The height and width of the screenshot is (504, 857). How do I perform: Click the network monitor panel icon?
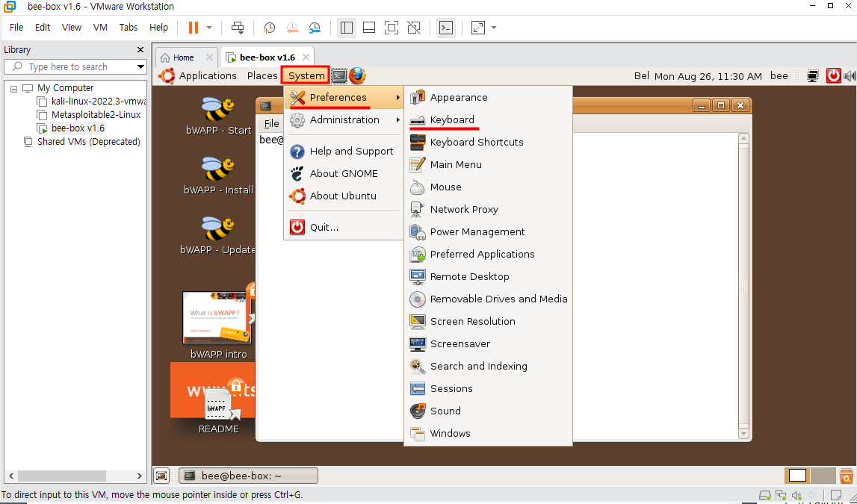point(813,76)
